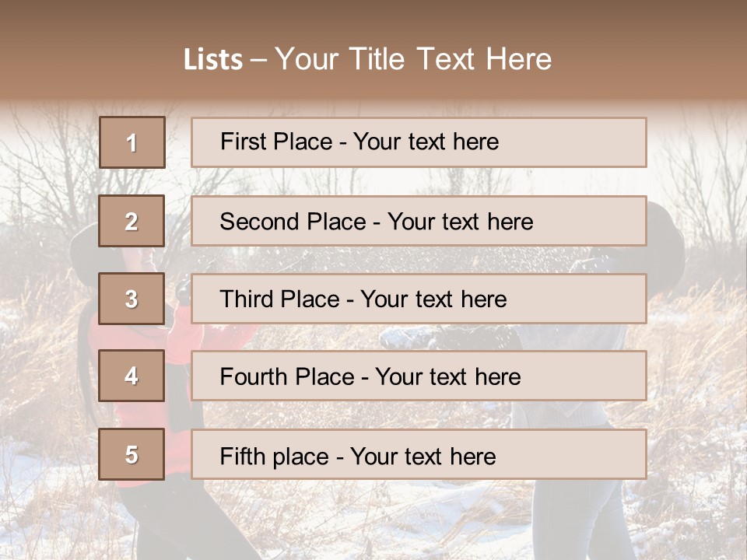Viewport: 747px width, 560px height.
Task: Click the number 3 square
Action: pyautogui.click(x=132, y=299)
